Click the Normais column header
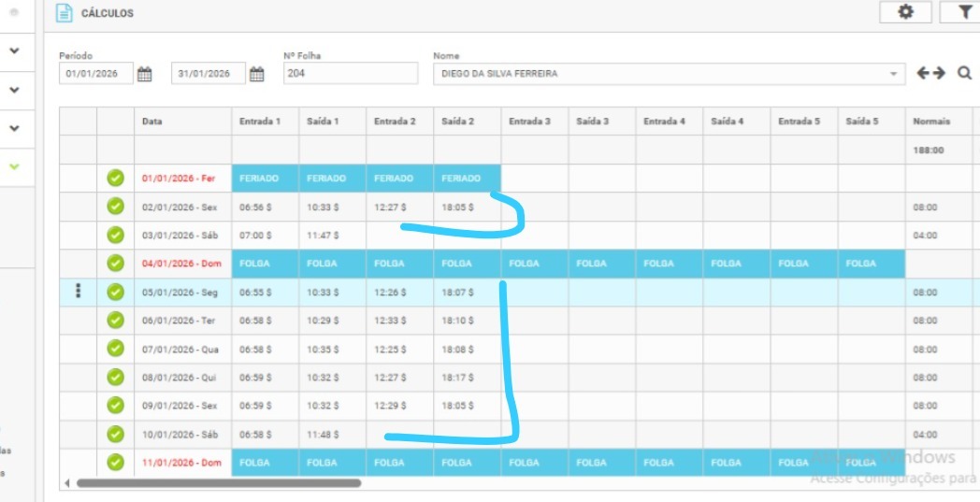Image resolution: width=980 pixels, height=502 pixels. coord(932,122)
